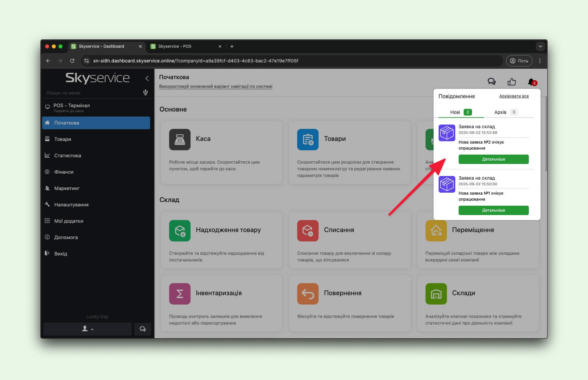
Task: Select the Нові notifications tab
Action: pos(460,112)
